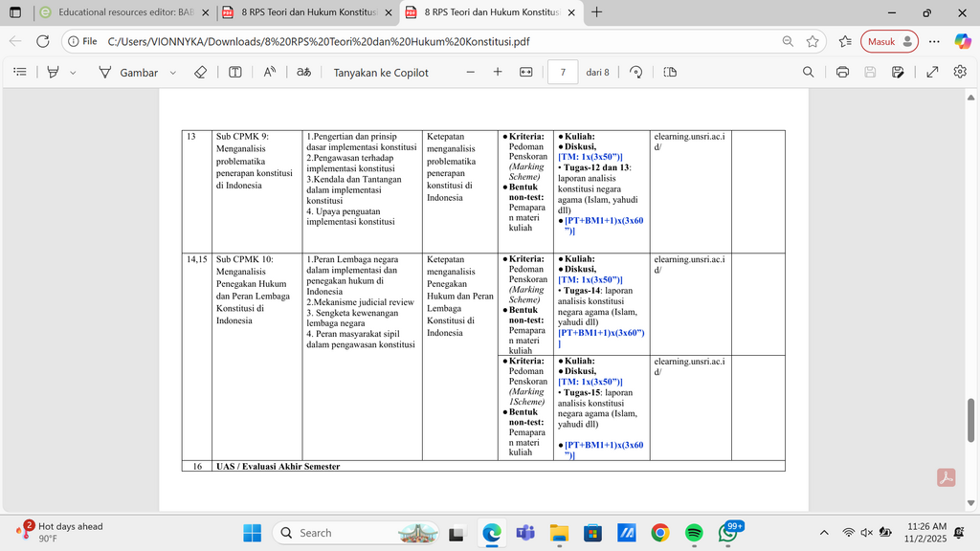
Task: Toggle fit to width view
Action: coord(526,73)
